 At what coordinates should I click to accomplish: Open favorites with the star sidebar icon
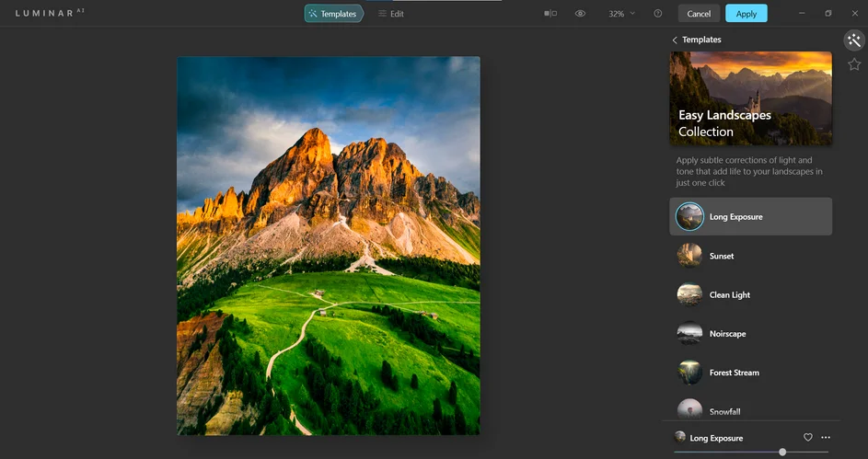click(854, 64)
